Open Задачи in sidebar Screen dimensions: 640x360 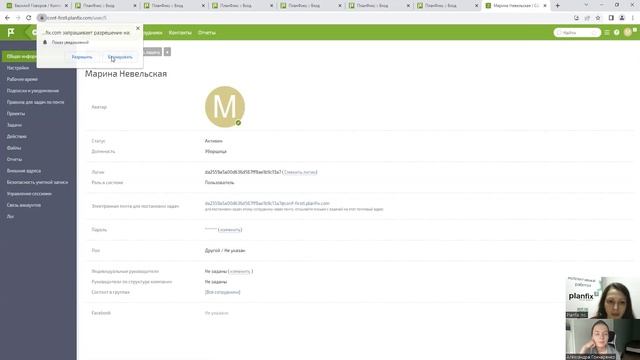pos(14,125)
